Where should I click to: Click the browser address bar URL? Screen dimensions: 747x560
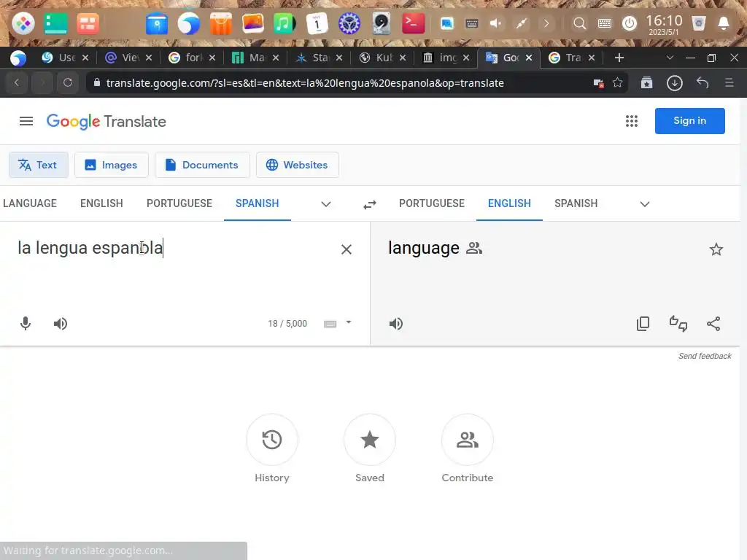(305, 83)
